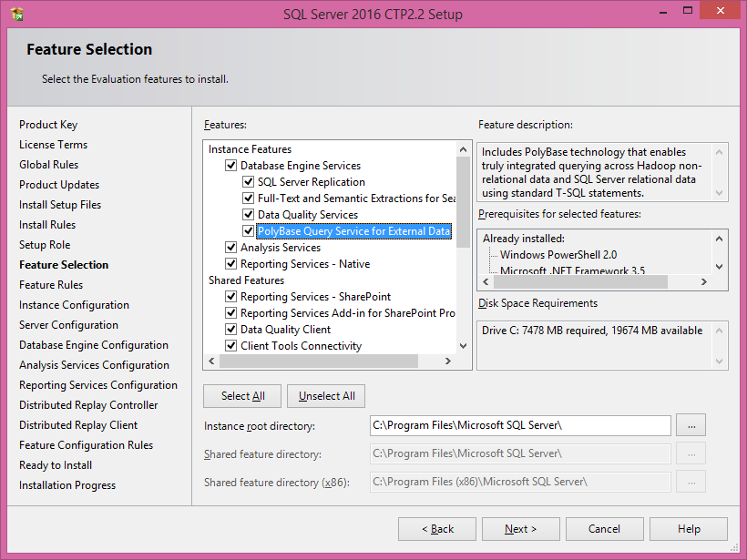
Task: Select the Feature Selection step
Action: (64, 264)
